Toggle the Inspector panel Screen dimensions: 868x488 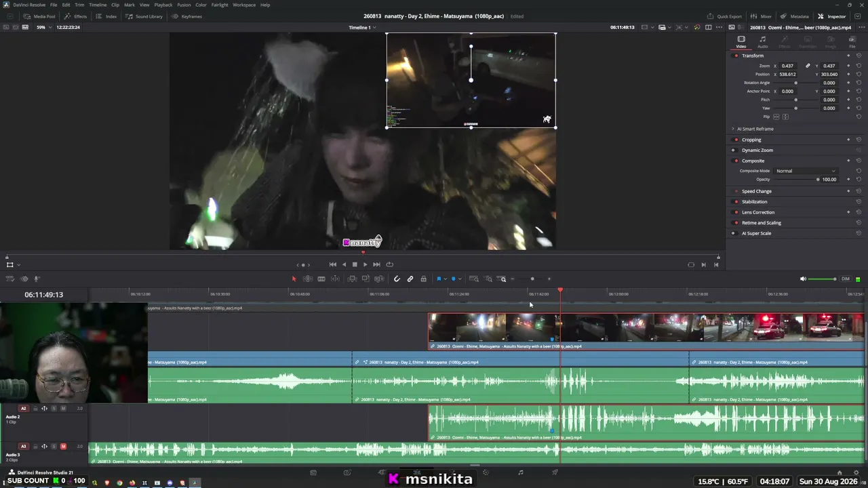point(832,16)
